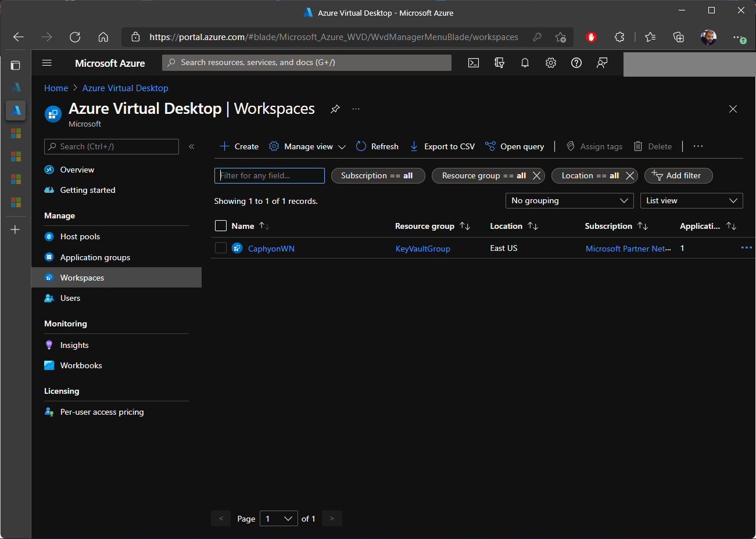
Task: Go to Home breadcrumb
Action: click(56, 88)
